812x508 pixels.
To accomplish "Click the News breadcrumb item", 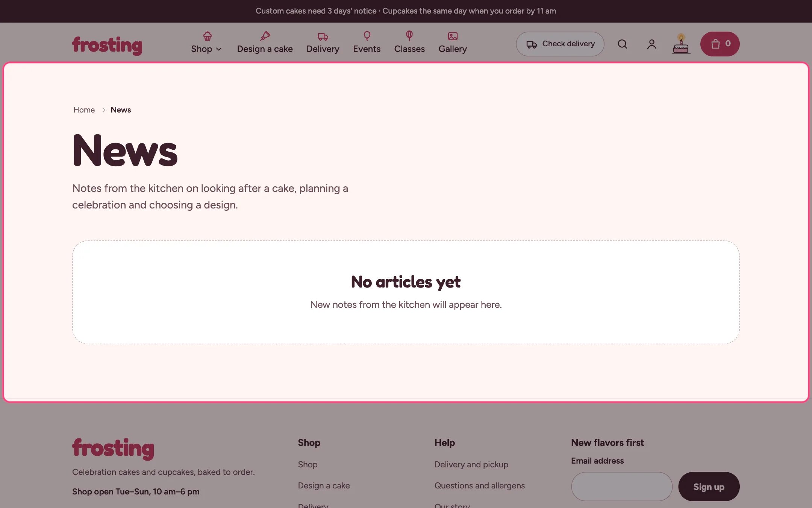I will [x=121, y=110].
